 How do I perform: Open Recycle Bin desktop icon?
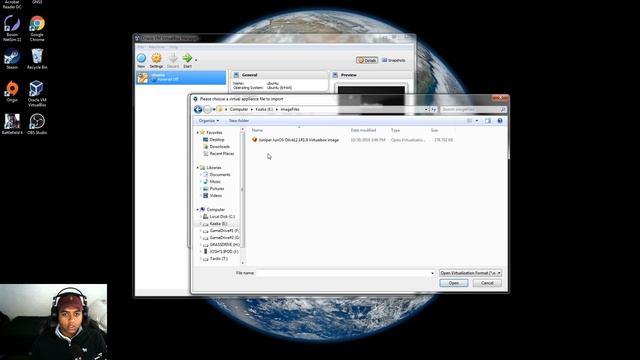(x=37, y=59)
